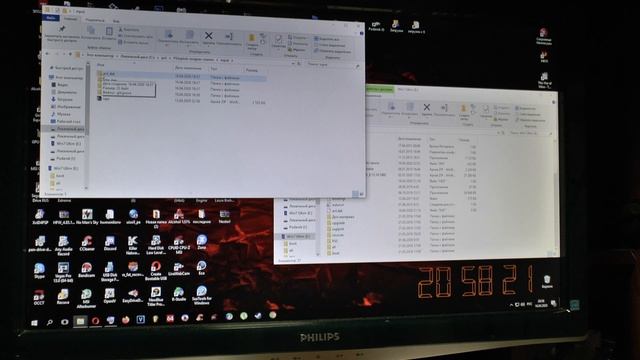
Task: Click the Delete X icon in front Explorer window
Action: [209, 36]
